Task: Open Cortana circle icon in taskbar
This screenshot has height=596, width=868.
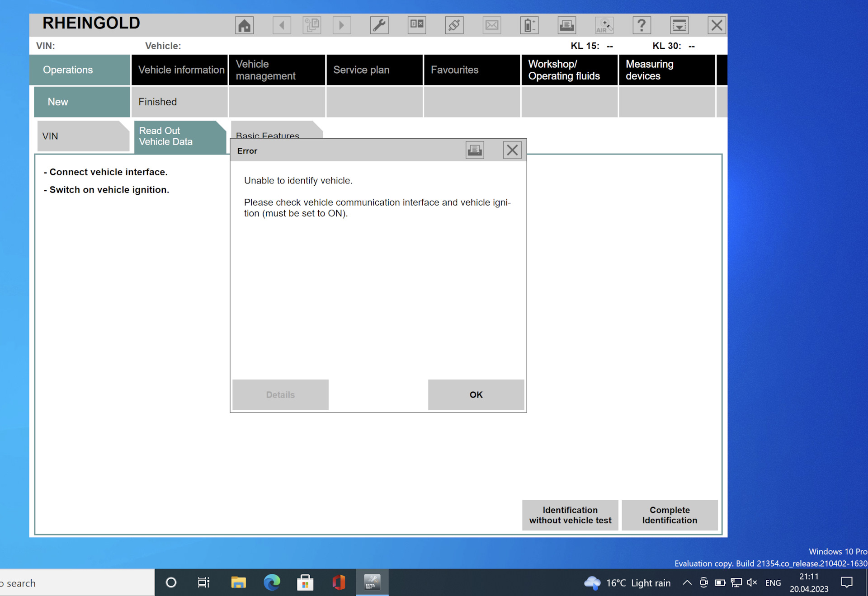Action: click(171, 583)
